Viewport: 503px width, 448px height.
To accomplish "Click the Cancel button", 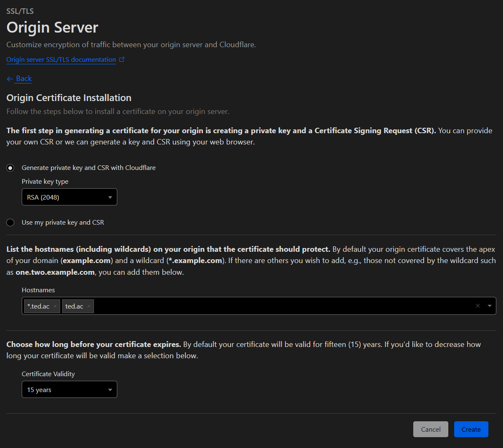I will [x=431, y=429].
